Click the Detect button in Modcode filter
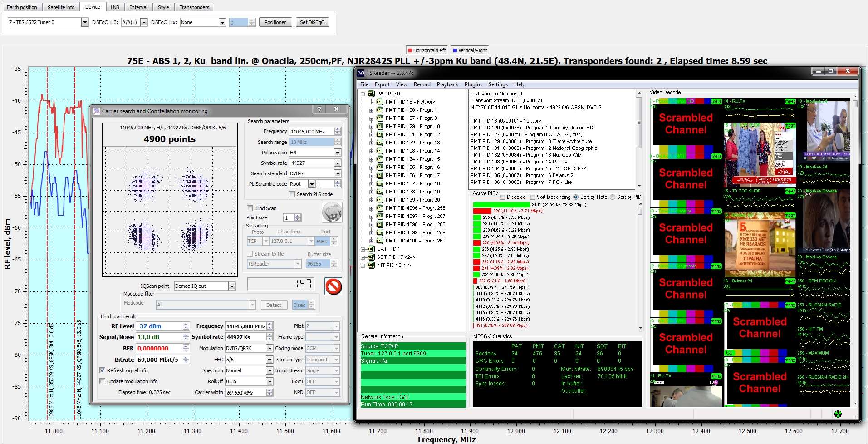The image size is (868, 444). pos(274,305)
